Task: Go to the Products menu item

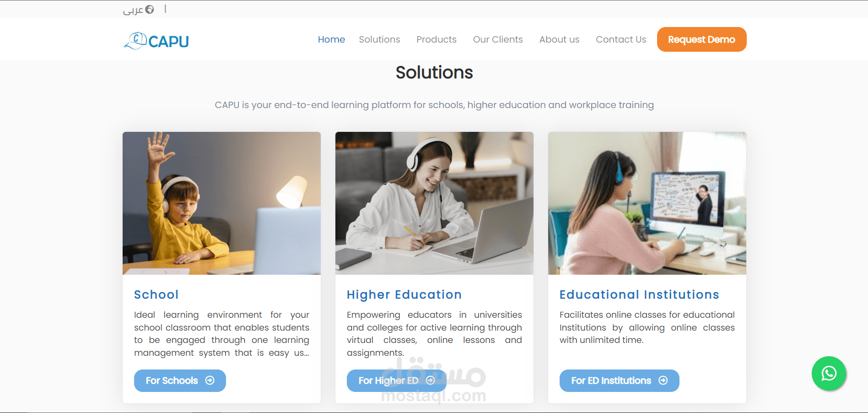Action: tap(437, 39)
